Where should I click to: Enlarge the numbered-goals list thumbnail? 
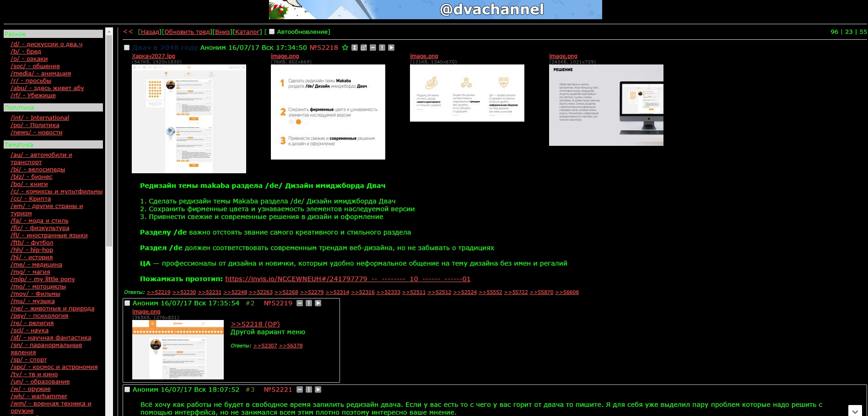328,112
